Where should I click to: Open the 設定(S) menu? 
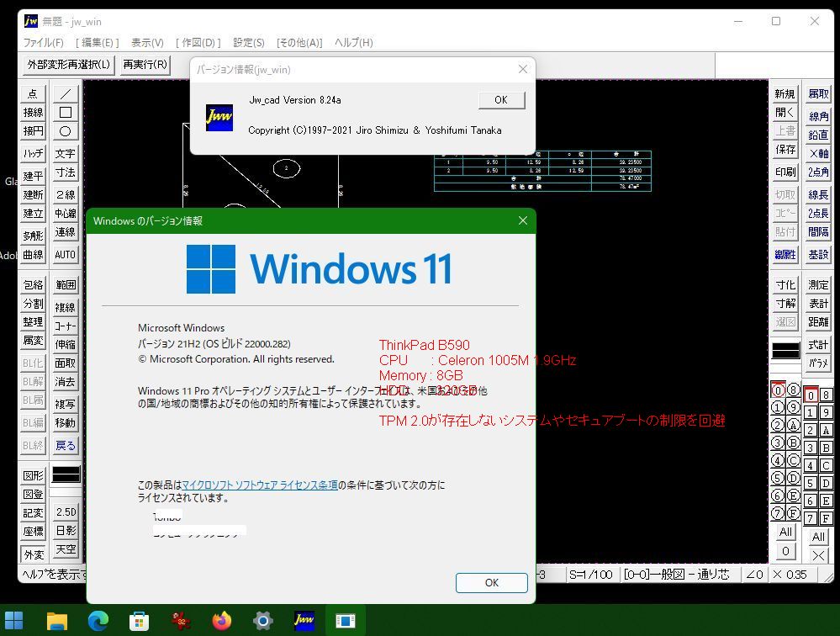point(249,42)
